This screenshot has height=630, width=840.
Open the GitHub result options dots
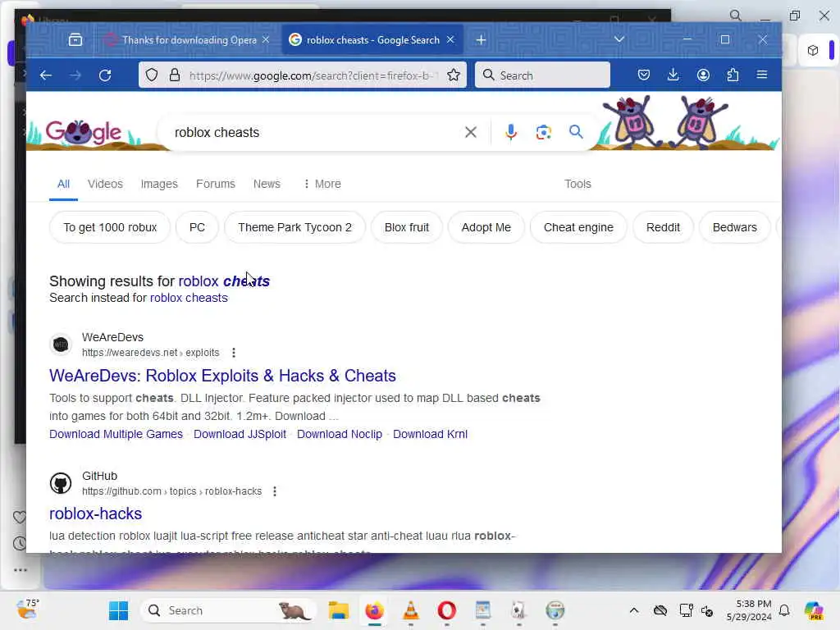coord(275,491)
